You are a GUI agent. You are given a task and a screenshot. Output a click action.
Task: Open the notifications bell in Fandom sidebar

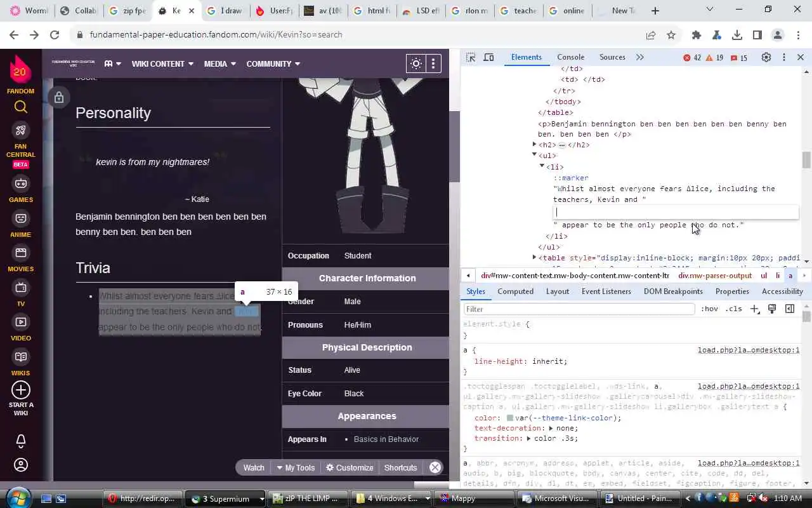(x=20, y=441)
